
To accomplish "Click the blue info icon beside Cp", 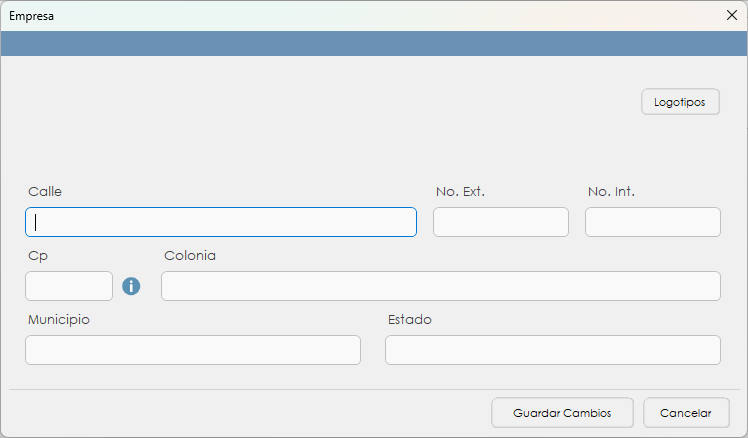I will (x=131, y=286).
